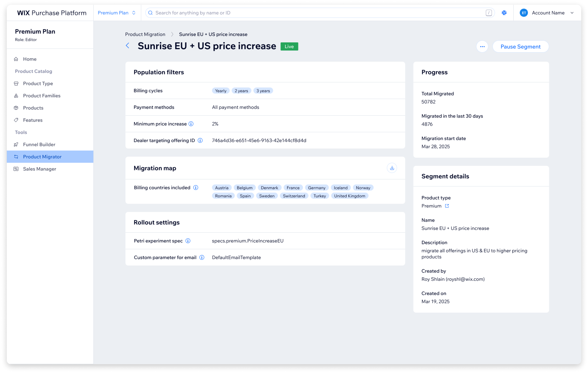Viewport: 588px width, 373px height.
Task: Open Features in the sidebar
Action: [50, 120]
